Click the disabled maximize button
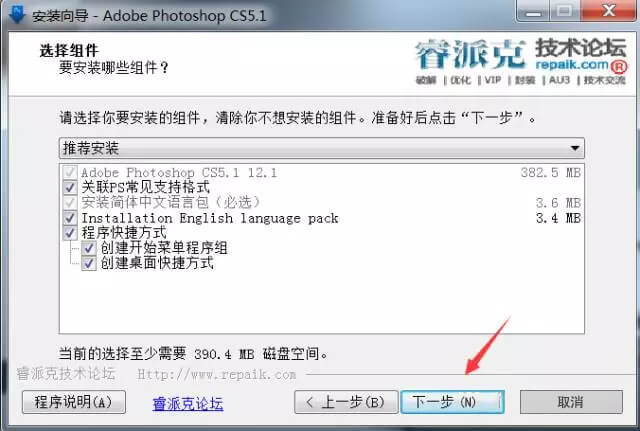 564,11
